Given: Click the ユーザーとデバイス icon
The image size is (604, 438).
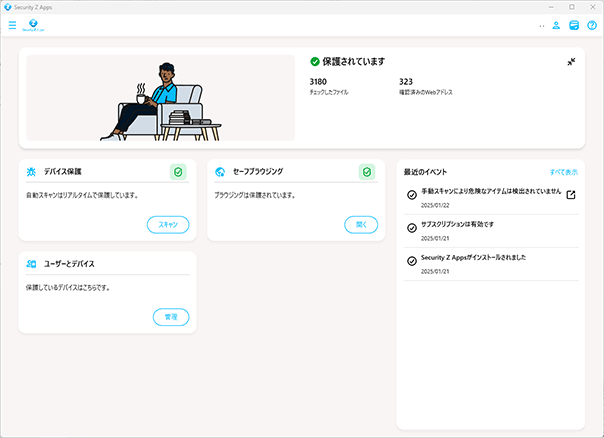Looking at the screenshot, I should point(32,264).
